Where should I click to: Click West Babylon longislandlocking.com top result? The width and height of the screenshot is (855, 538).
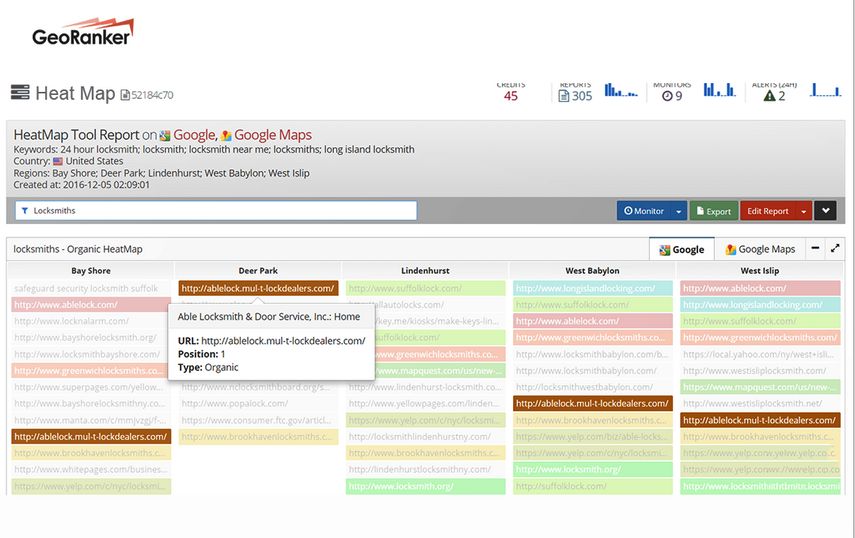(x=593, y=288)
